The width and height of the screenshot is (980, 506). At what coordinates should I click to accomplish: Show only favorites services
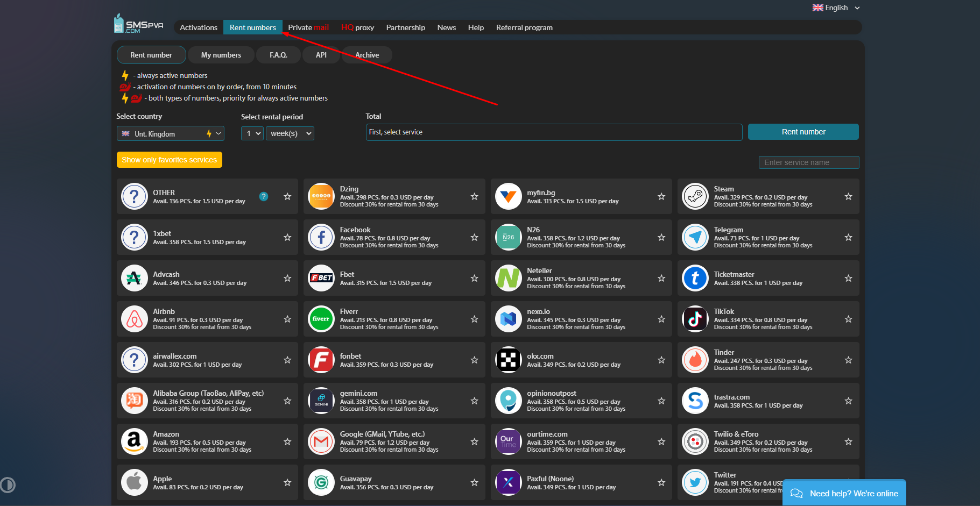tap(170, 160)
